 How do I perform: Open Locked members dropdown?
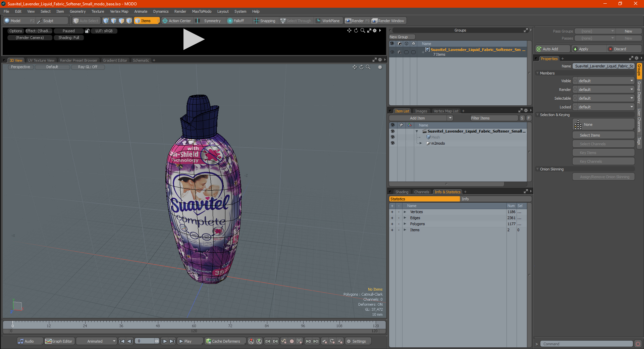click(603, 107)
